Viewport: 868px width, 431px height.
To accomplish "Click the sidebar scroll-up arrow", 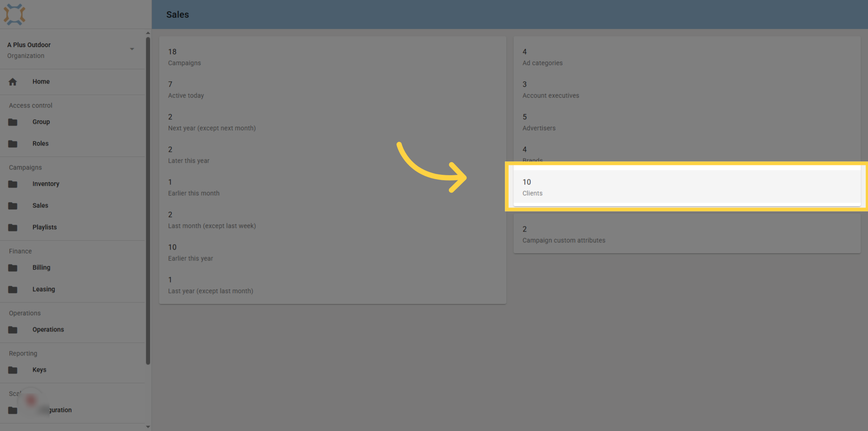I will [148, 33].
